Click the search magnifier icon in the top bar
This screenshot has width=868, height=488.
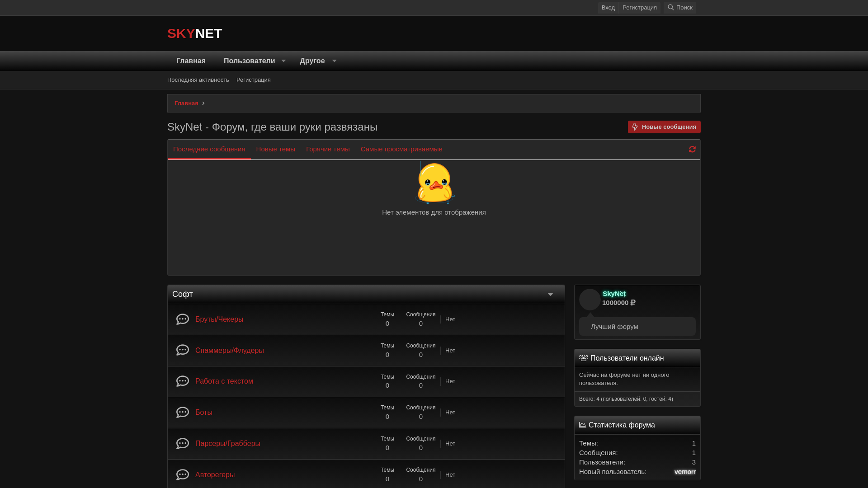coord(671,7)
